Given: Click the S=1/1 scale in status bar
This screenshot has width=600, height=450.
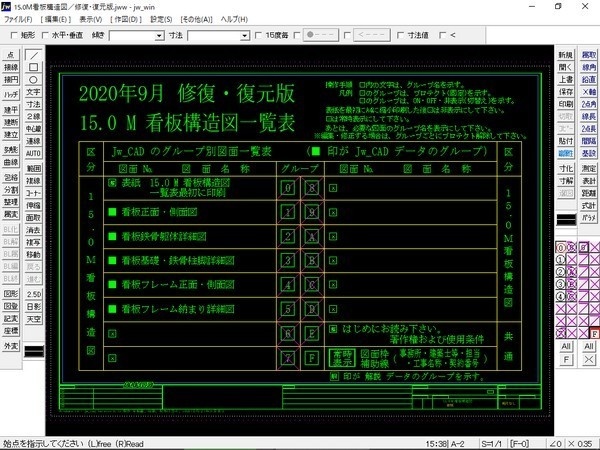Looking at the screenshot, I should click(x=492, y=444).
